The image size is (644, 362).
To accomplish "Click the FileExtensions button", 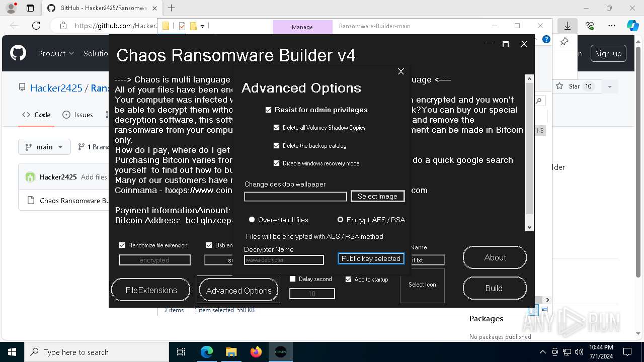I will tap(151, 290).
